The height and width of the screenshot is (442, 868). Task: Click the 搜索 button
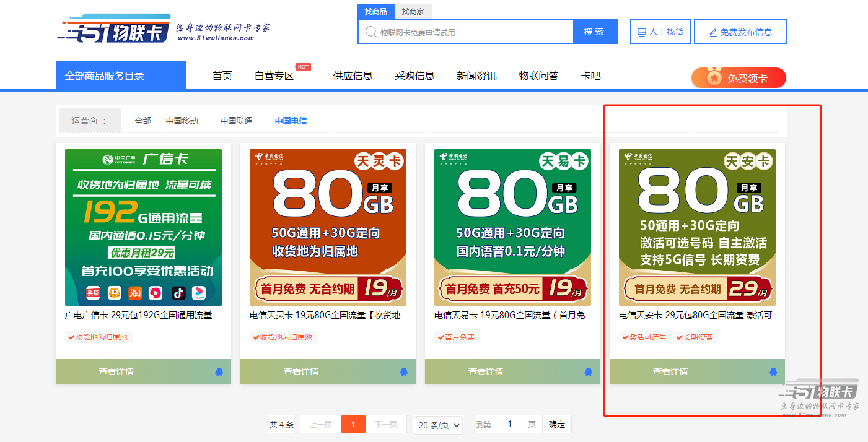[x=595, y=32]
